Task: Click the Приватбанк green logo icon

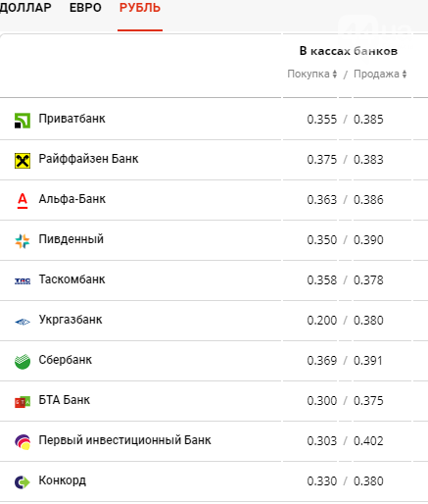Action: coord(23,121)
